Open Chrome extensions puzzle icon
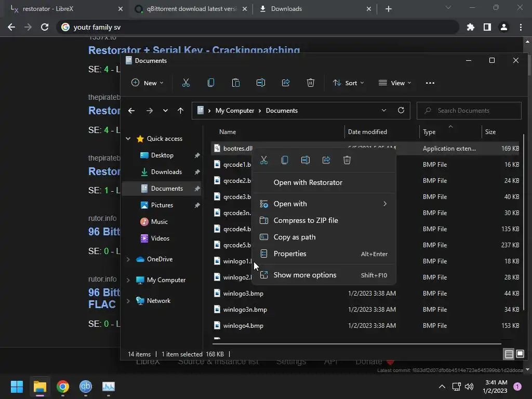Image resolution: width=532 pixels, height=399 pixels. 471,27
